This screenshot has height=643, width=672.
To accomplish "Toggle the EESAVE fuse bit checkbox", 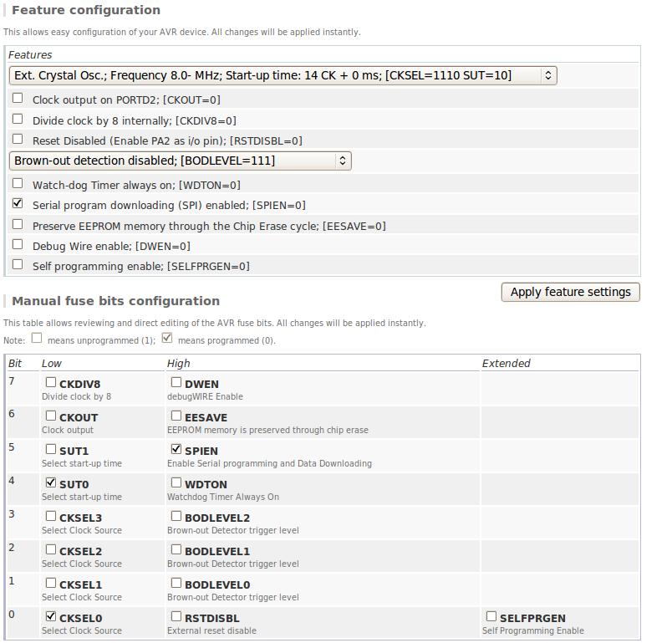I will (176, 416).
